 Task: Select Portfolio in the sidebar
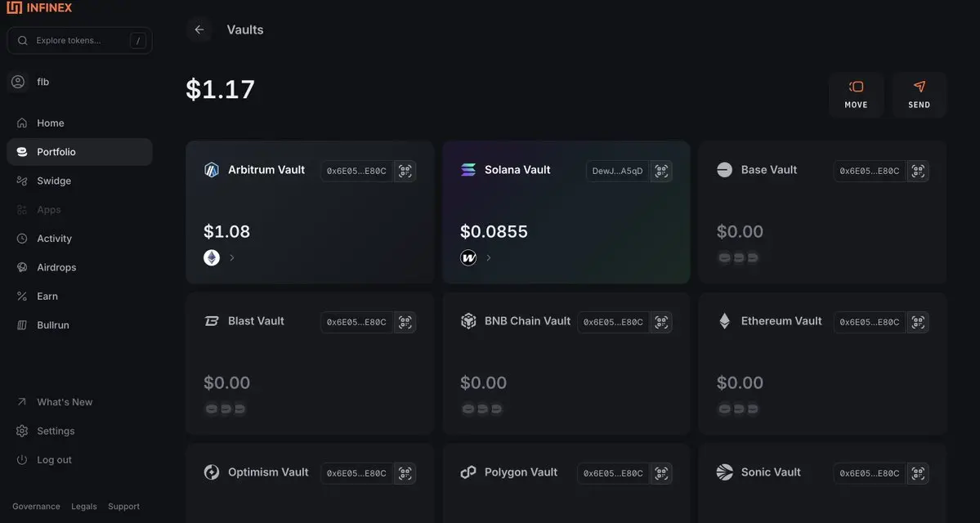[79, 152]
